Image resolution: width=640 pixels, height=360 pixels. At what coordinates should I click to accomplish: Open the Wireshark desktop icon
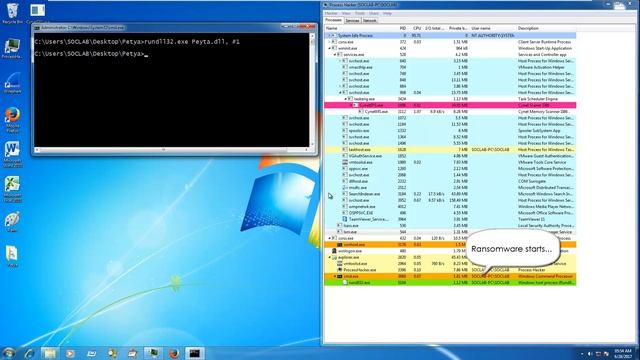tap(12, 83)
